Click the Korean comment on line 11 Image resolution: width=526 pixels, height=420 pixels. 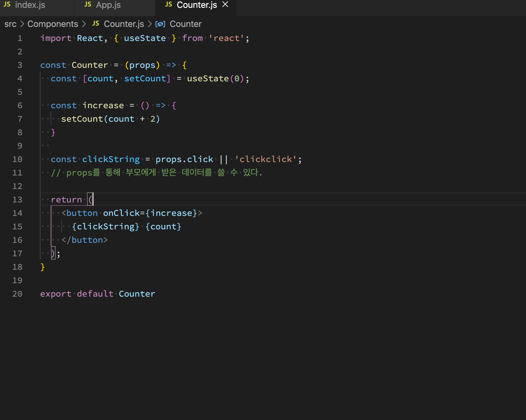click(157, 172)
